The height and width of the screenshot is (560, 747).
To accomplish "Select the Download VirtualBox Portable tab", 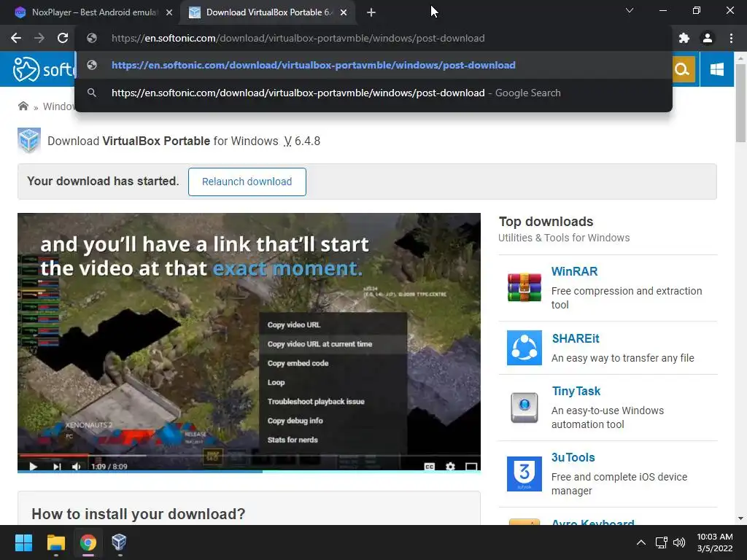I will coord(268,12).
